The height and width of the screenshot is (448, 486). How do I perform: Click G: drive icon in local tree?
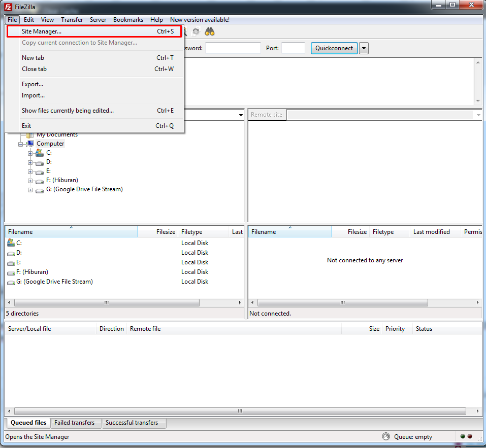[x=40, y=190]
